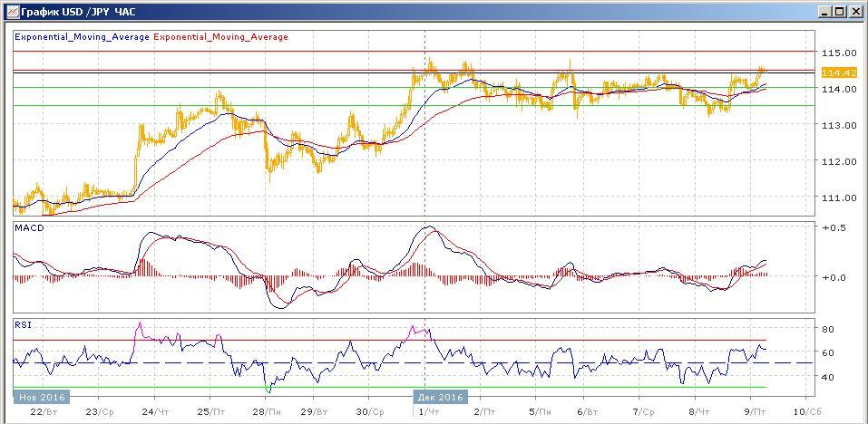Maximize the USD/JPY chart window
868x424 pixels.
click(x=839, y=11)
